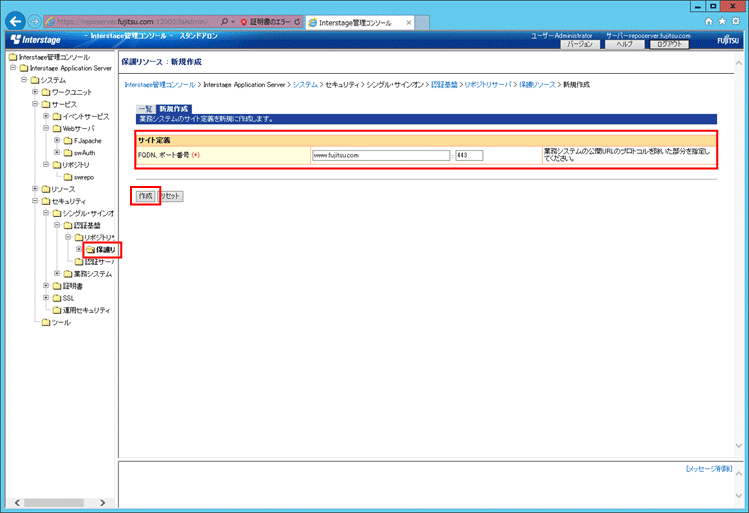Open the メッセージ詳細 link
Image resolution: width=749 pixels, height=513 pixels.
(x=709, y=468)
